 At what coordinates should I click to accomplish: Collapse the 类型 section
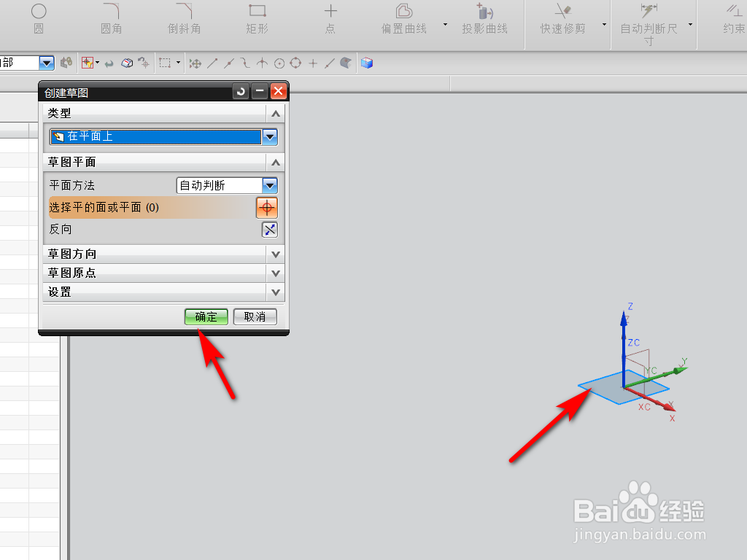(x=275, y=114)
